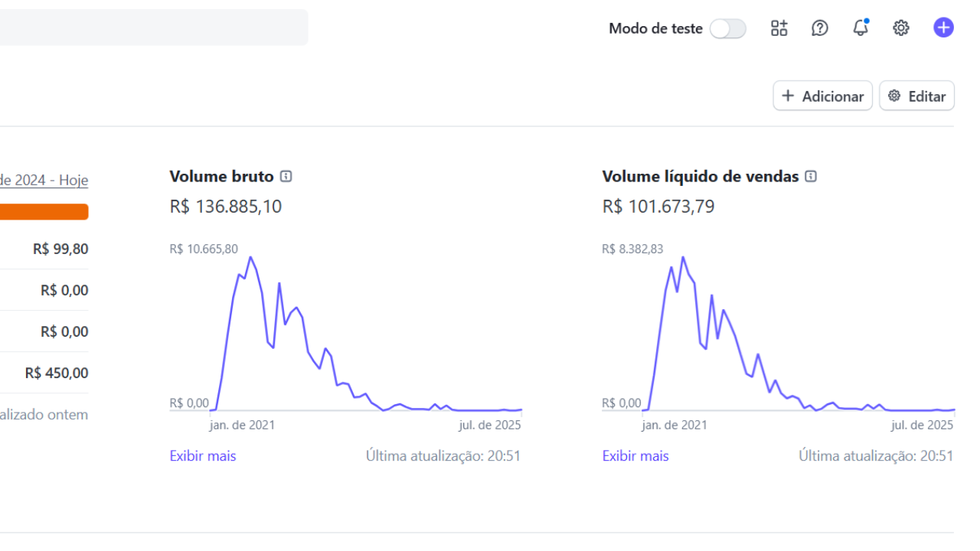Open the settings gear icon
This screenshot has width=980, height=551.
[901, 28]
